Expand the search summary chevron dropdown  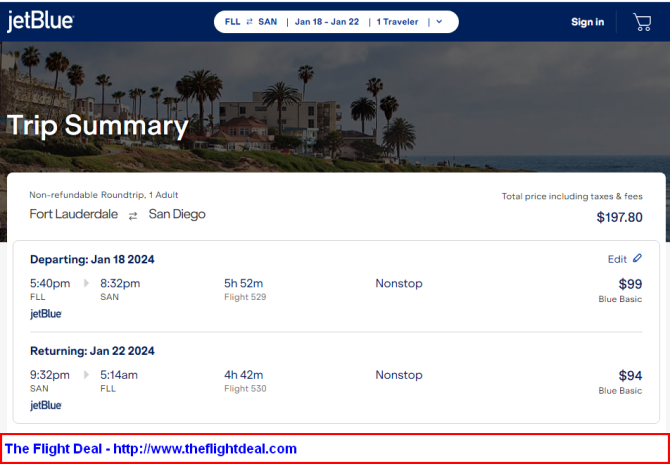click(439, 22)
